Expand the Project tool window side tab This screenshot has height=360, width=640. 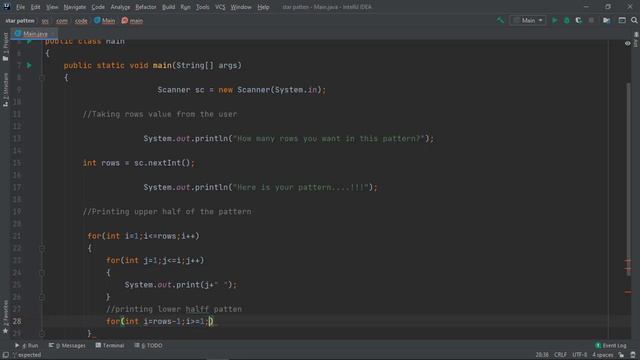pos(5,47)
